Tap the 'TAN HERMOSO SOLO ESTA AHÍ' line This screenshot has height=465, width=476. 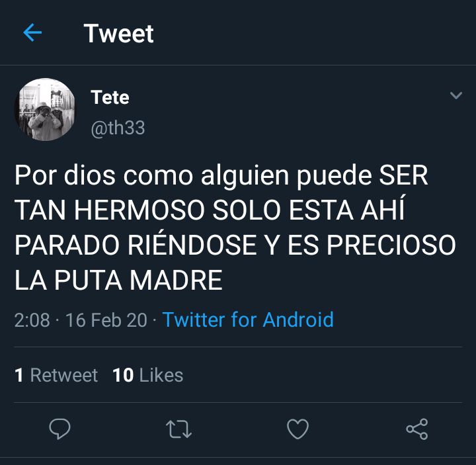[210, 210]
